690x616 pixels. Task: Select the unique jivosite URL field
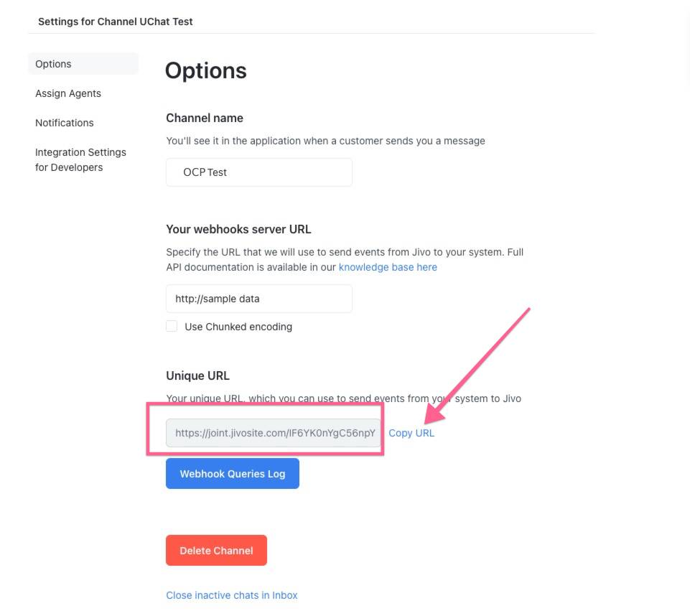click(274, 433)
